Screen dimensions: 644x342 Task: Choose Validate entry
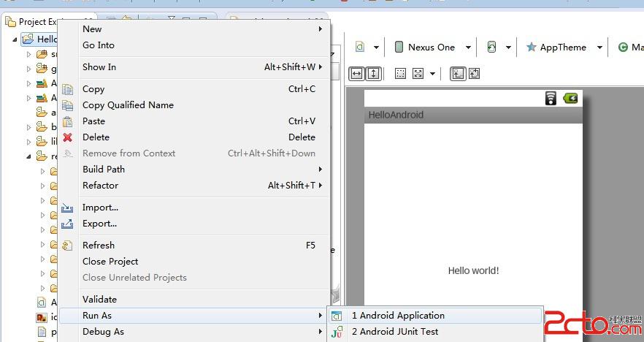click(194, 300)
